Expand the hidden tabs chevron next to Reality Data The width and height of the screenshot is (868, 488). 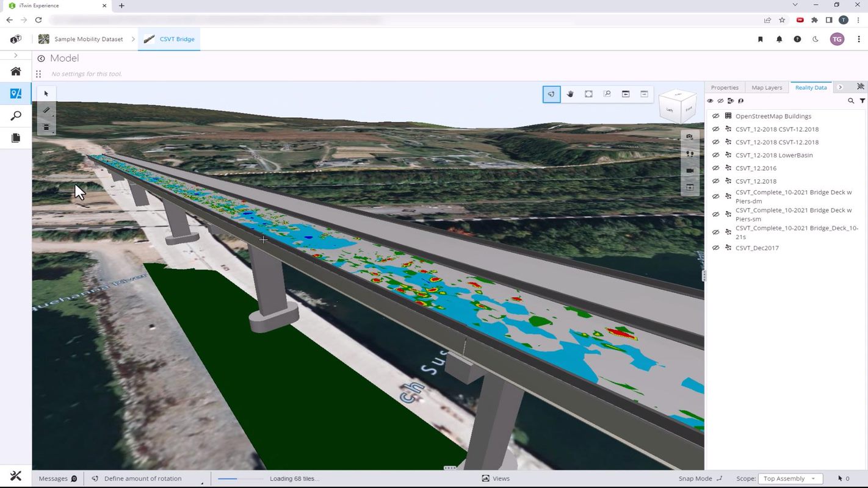(841, 87)
